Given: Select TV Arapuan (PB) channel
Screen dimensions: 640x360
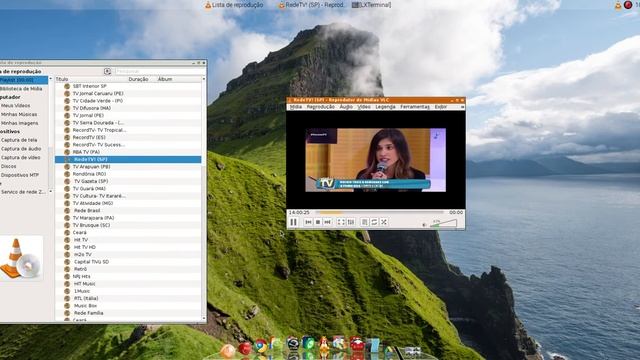Looking at the screenshot, I should click(128, 167).
